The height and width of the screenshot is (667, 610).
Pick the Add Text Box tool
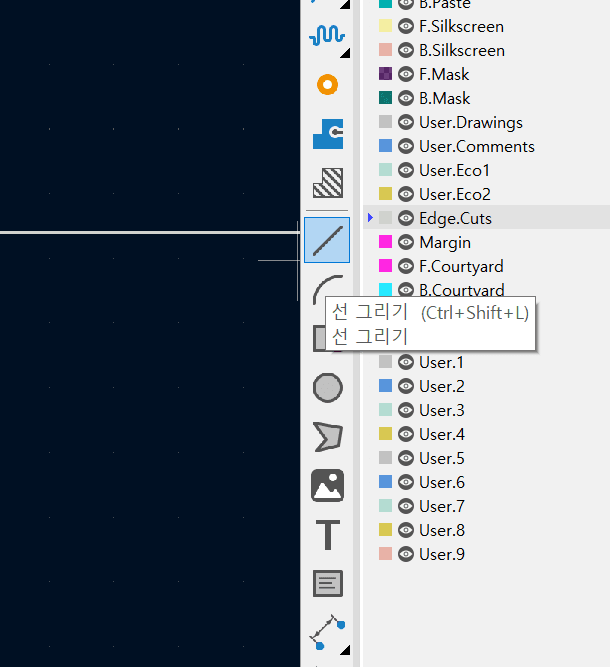(x=327, y=583)
